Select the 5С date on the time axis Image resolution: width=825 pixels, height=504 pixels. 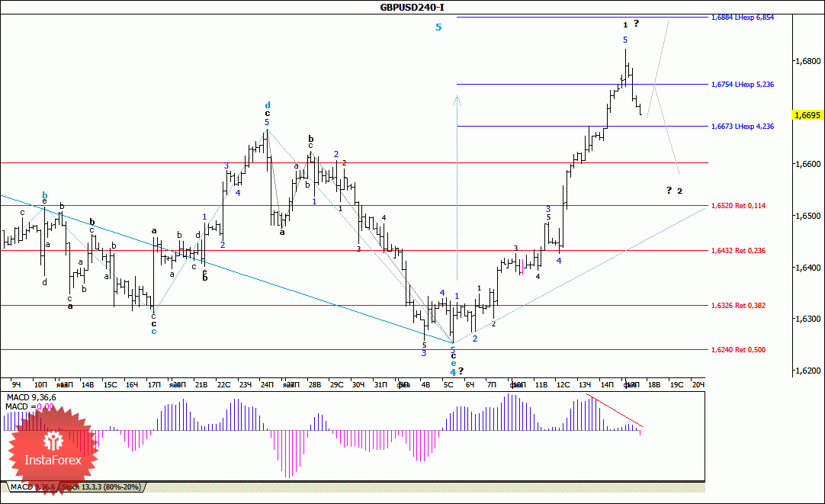pos(448,385)
